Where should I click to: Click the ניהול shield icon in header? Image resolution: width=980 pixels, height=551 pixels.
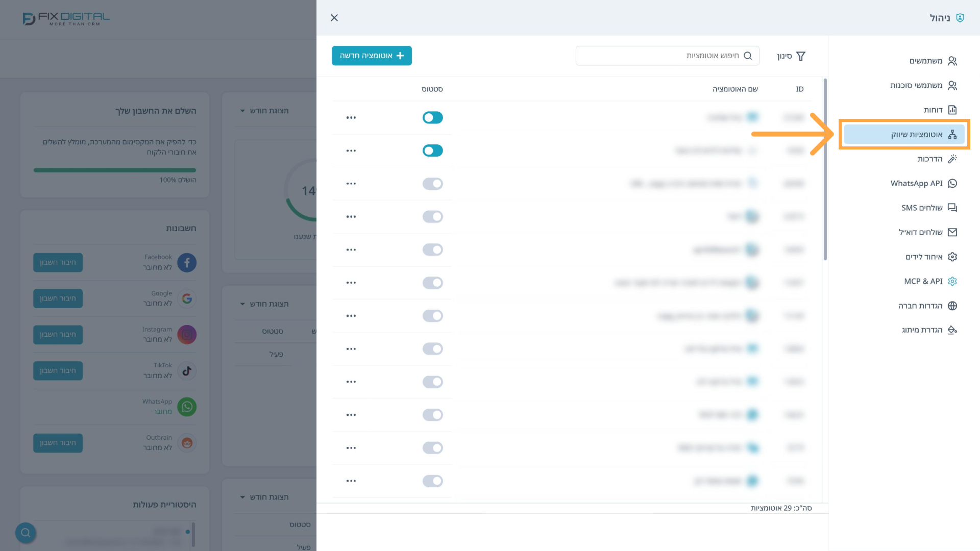(x=960, y=18)
